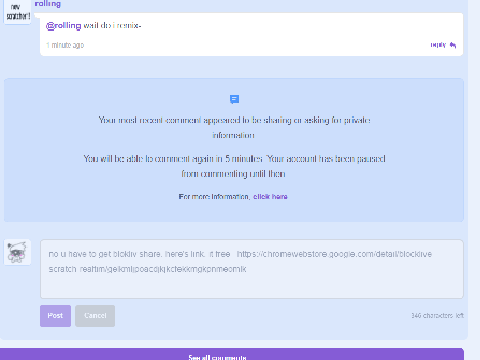The height and width of the screenshot is (360, 480).
Task: Click the blue comment bubble icon
Action: pos(234,99)
